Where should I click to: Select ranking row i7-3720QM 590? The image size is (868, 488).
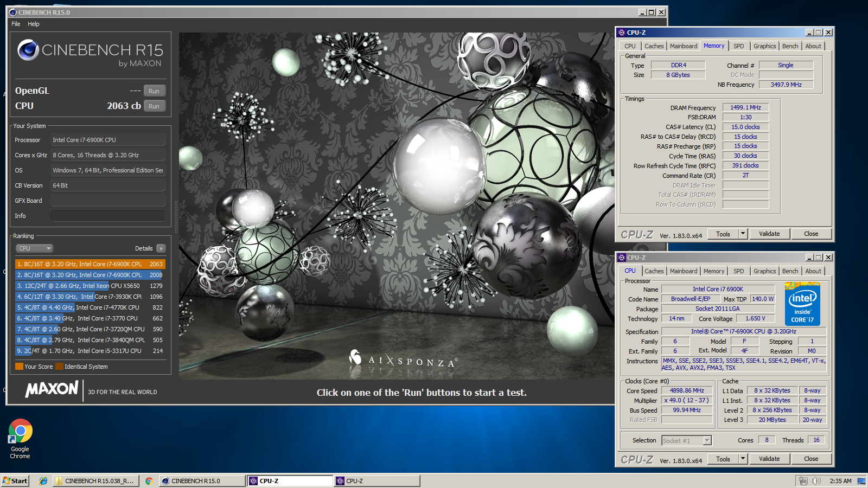[x=90, y=329]
